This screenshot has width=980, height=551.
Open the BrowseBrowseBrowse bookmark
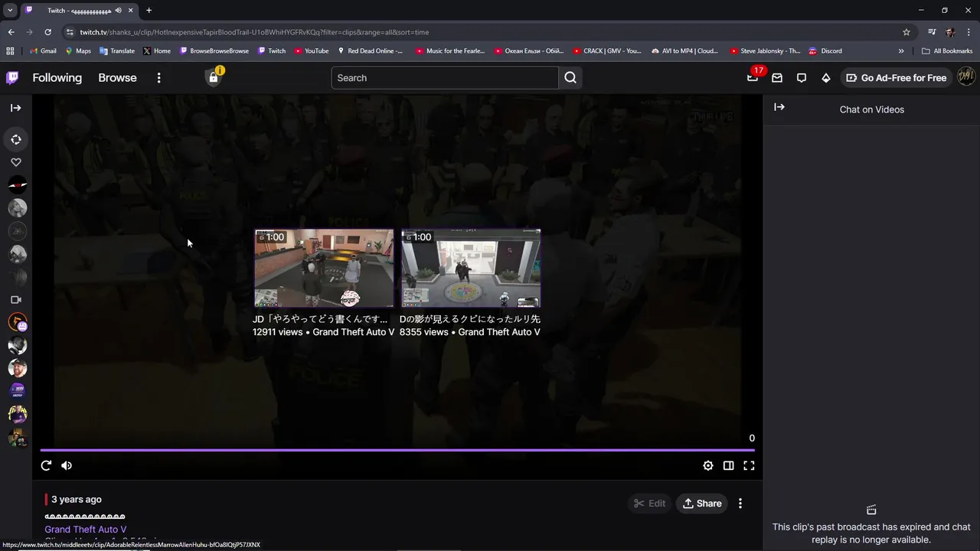click(214, 51)
